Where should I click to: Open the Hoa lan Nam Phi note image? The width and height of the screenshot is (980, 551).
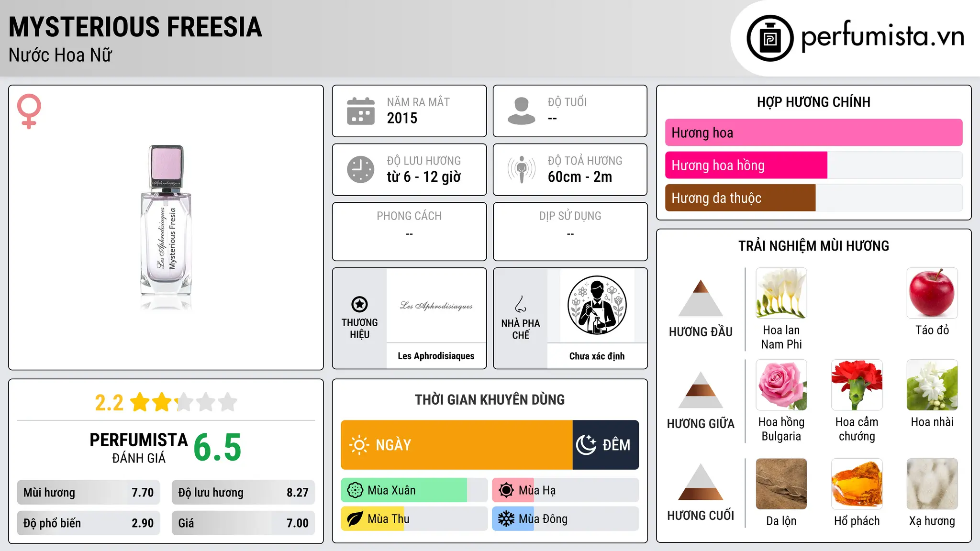(x=781, y=293)
